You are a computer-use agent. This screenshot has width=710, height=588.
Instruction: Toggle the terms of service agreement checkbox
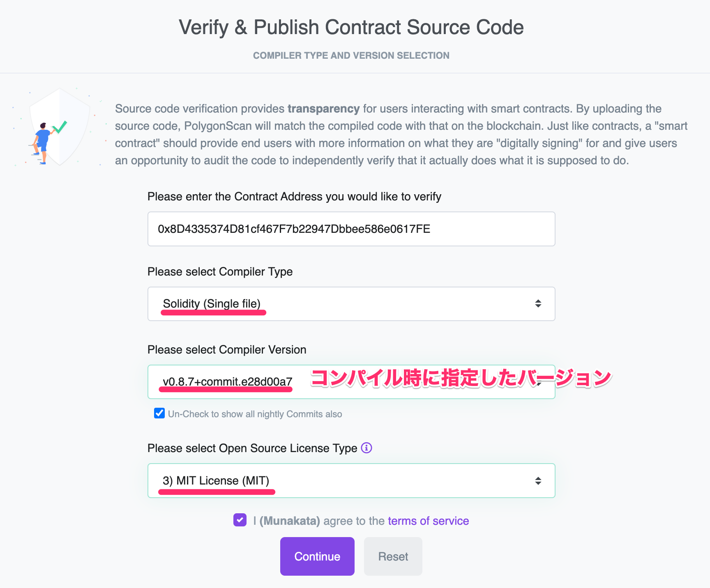(x=240, y=520)
